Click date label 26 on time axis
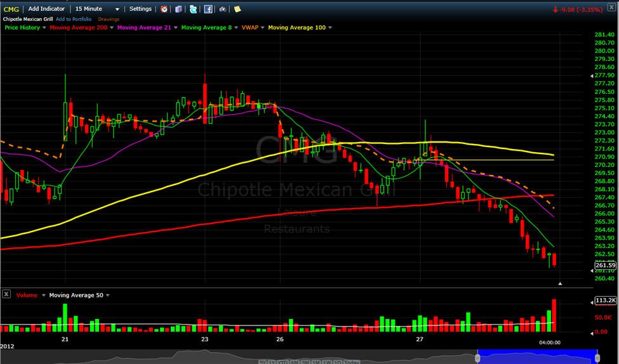 point(280,339)
